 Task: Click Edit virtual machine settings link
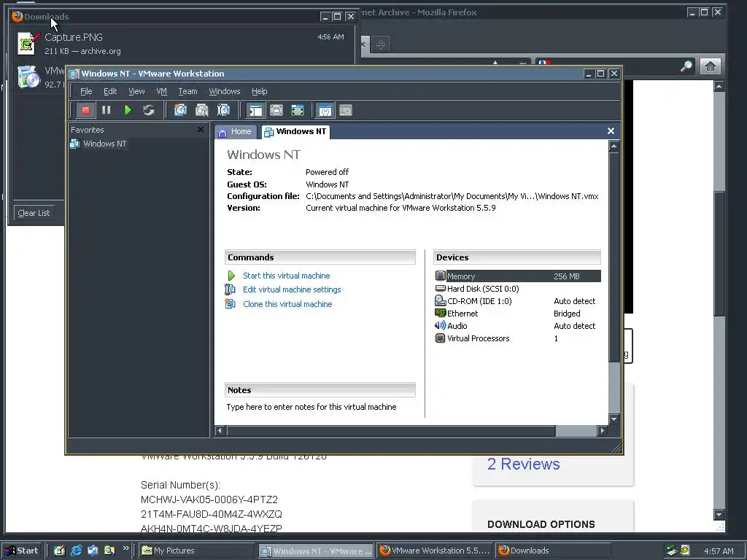click(292, 289)
